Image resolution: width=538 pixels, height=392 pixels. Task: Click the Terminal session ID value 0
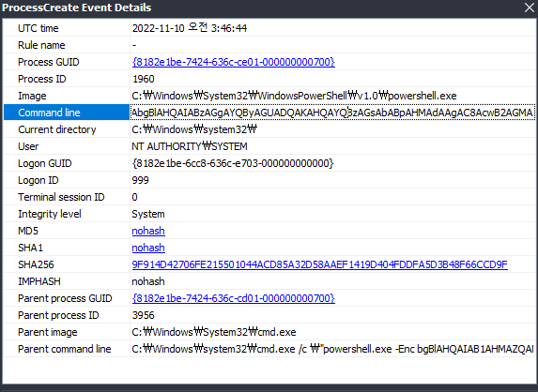coord(134,197)
